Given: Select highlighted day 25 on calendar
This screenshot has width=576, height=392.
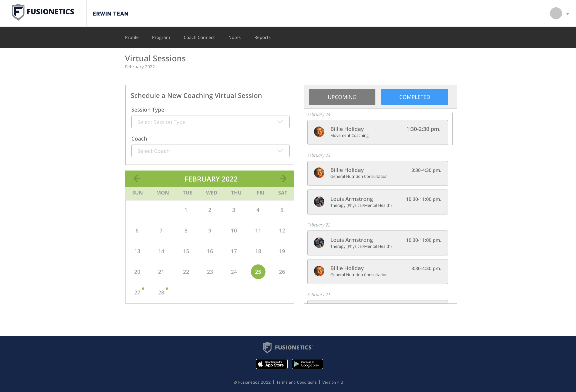Looking at the screenshot, I should tap(258, 272).
